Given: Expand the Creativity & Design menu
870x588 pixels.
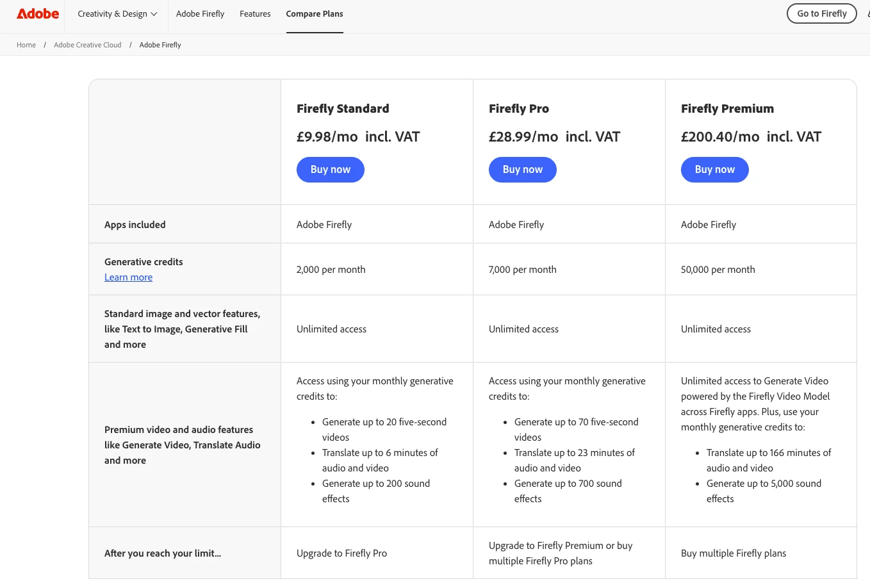Looking at the screenshot, I should pyautogui.click(x=117, y=14).
